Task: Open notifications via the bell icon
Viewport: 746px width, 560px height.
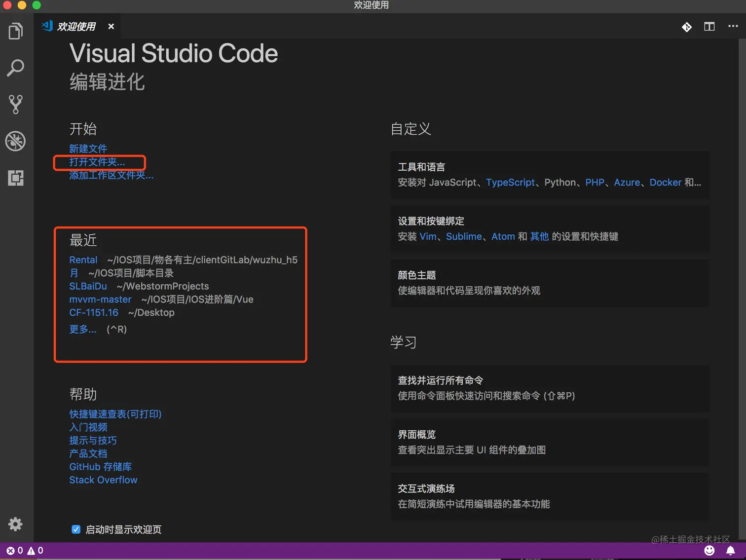Action: (x=731, y=551)
